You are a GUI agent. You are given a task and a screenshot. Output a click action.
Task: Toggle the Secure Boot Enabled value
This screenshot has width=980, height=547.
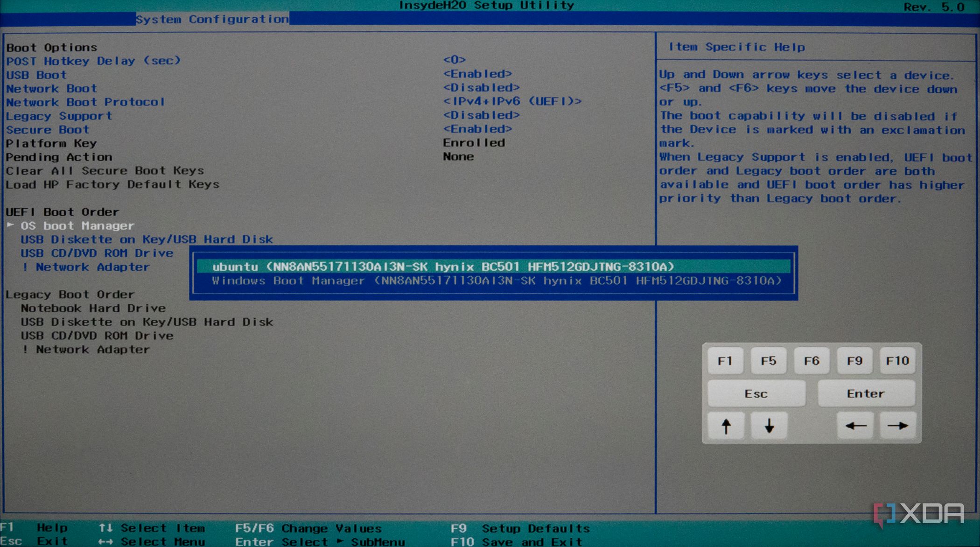477,129
